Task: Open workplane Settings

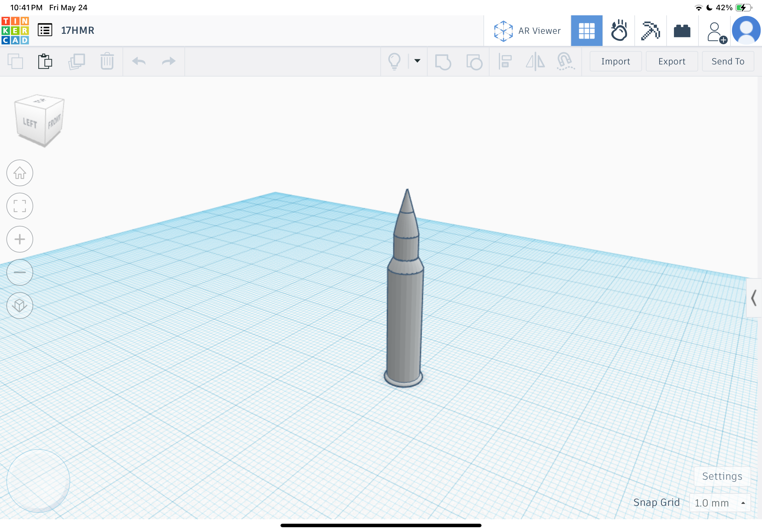Action: [x=722, y=476]
